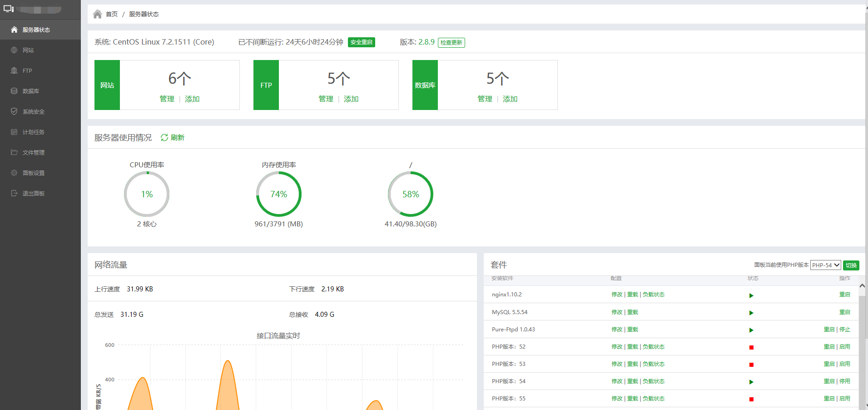Click 启用 to enable PHP 52
This screenshot has height=410, width=868.
pos(845,347)
